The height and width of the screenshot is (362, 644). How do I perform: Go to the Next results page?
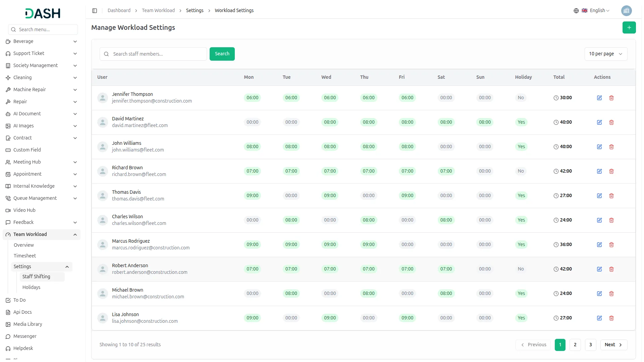pyautogui.click(x=613, y=345)
